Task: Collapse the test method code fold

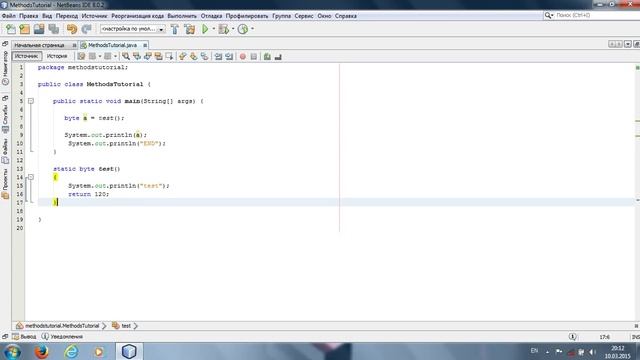Action: click(31, 177)
